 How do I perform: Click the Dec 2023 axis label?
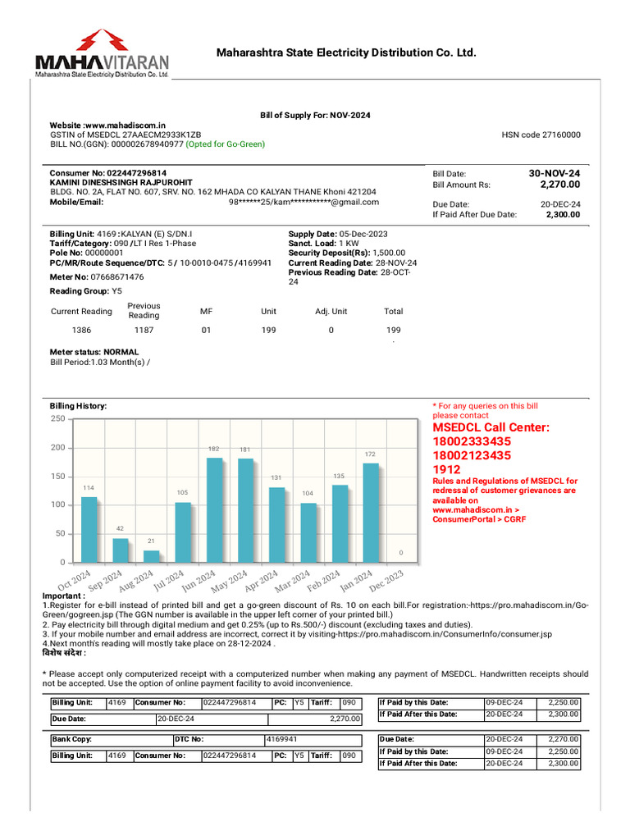click(x=387, y=580)
